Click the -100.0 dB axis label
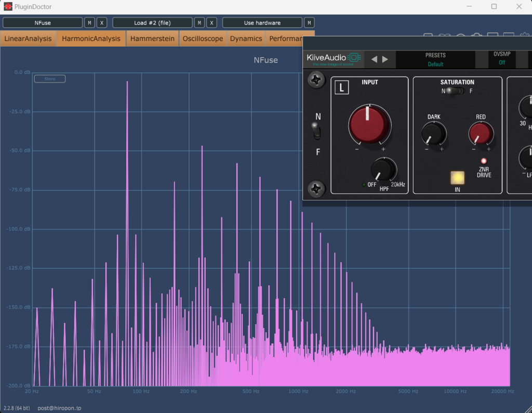532x413 pixels. pyautogui.click(x=18, y=229)
